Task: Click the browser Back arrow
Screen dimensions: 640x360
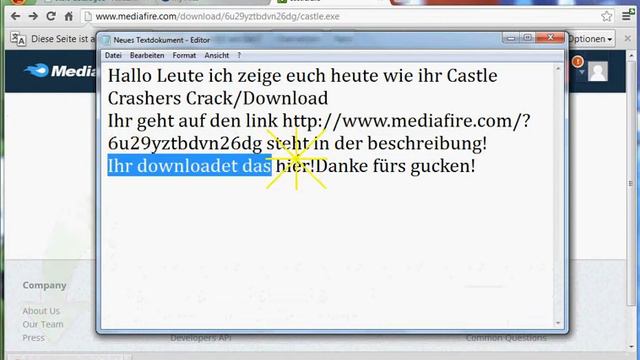Action: (16, 16)
